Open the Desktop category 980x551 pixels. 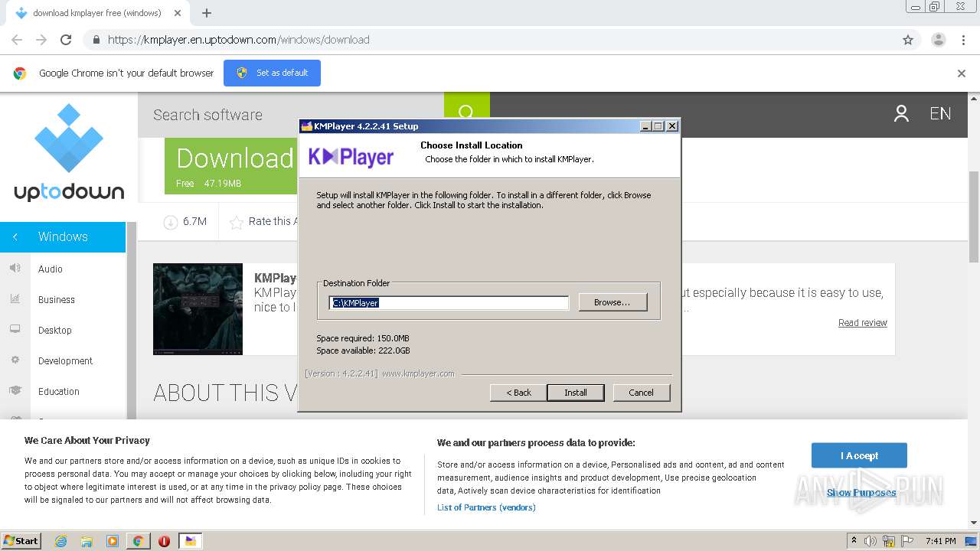pos(55,331)
